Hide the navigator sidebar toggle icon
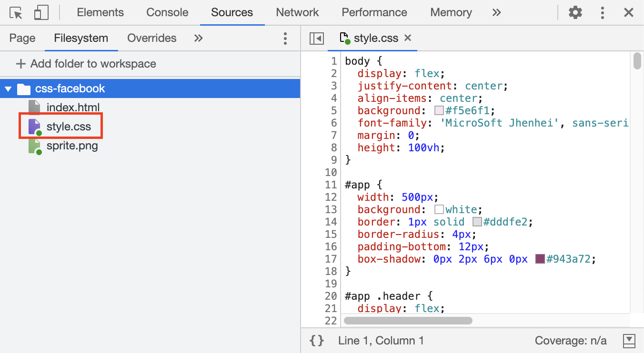This screenshot has width=644, height=353. (316, 38)
